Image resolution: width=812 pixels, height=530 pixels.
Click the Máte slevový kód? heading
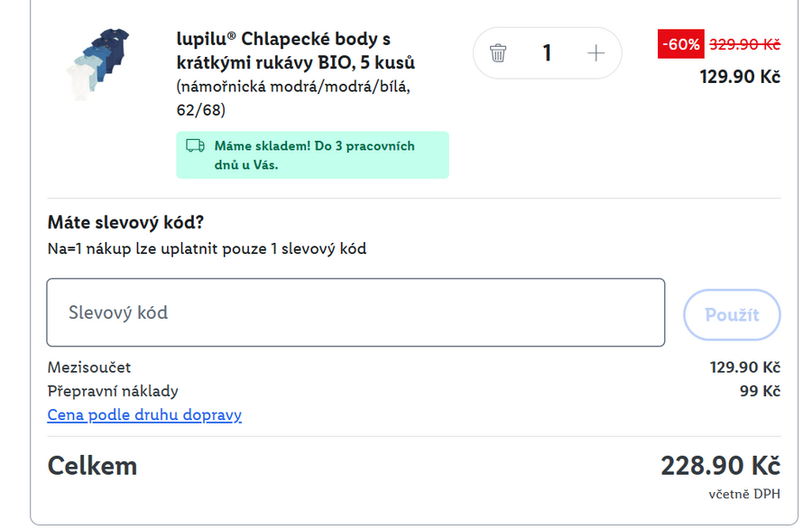coord(126,222)
